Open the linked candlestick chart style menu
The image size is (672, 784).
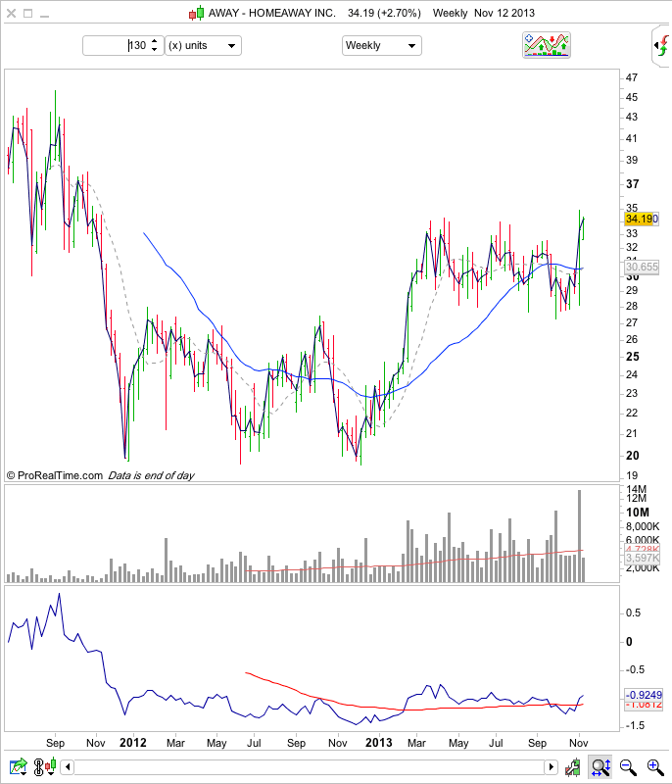(44, 766)
